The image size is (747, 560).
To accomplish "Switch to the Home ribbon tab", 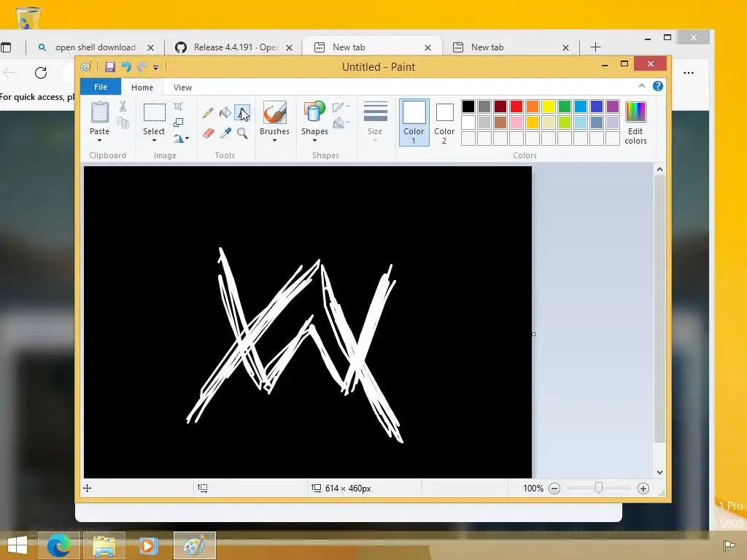I will pos(142,87).
